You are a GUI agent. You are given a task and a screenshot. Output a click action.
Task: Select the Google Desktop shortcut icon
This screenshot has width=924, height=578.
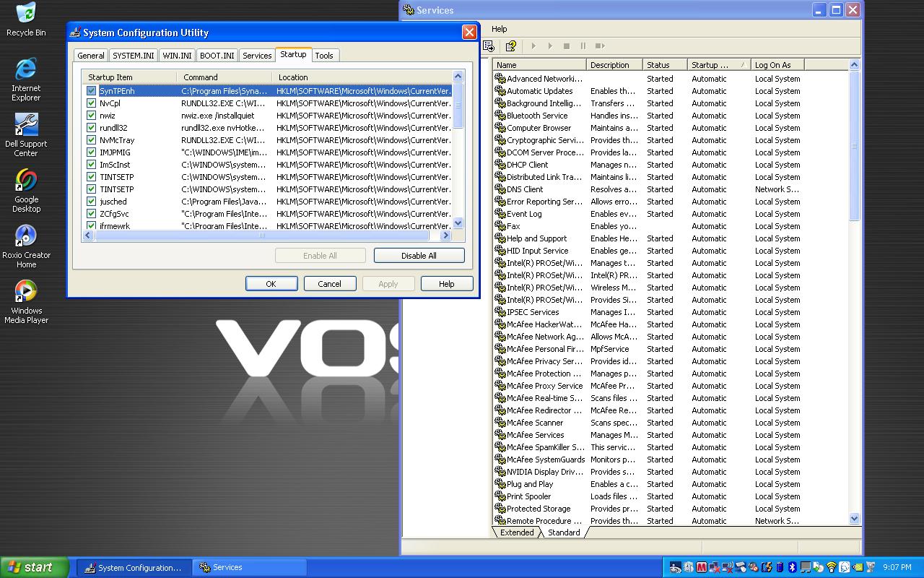pyautogui.click(x=26, y=191)
